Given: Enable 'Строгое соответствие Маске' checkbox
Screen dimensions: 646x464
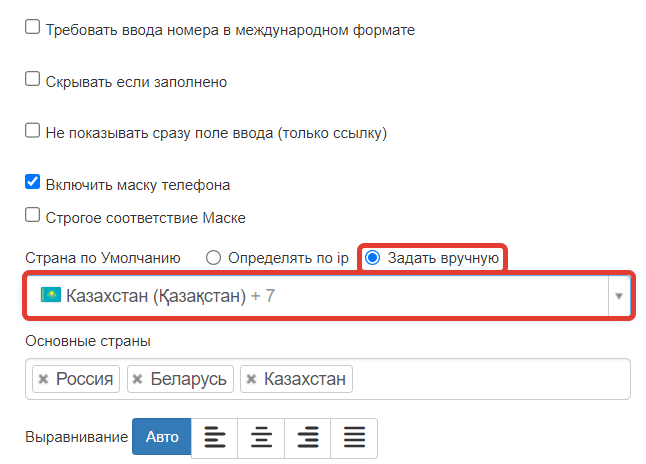Looking at the screenshot, I should 33,215.
